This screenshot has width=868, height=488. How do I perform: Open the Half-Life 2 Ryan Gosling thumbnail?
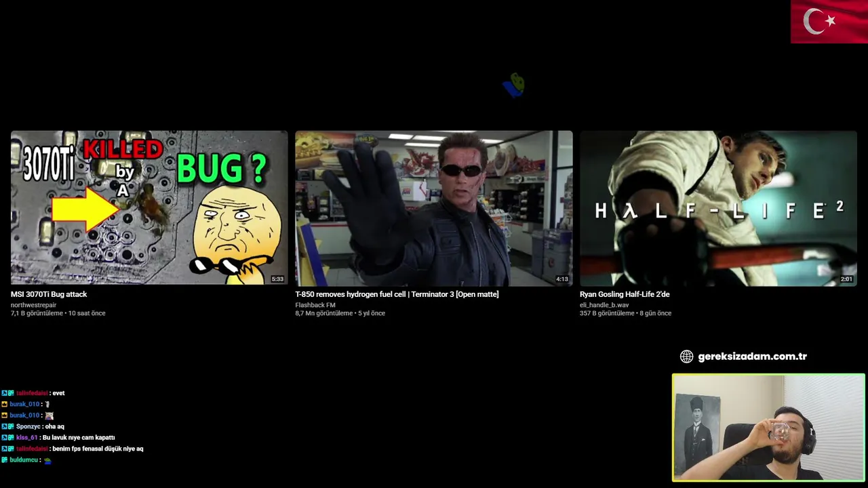(x=718, y=207)
